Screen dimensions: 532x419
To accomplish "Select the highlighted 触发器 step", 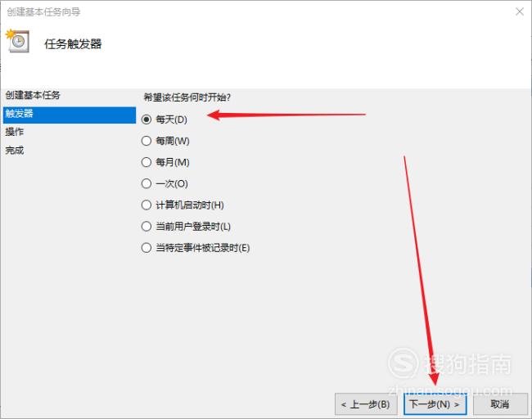I will [x=70, y=115].
